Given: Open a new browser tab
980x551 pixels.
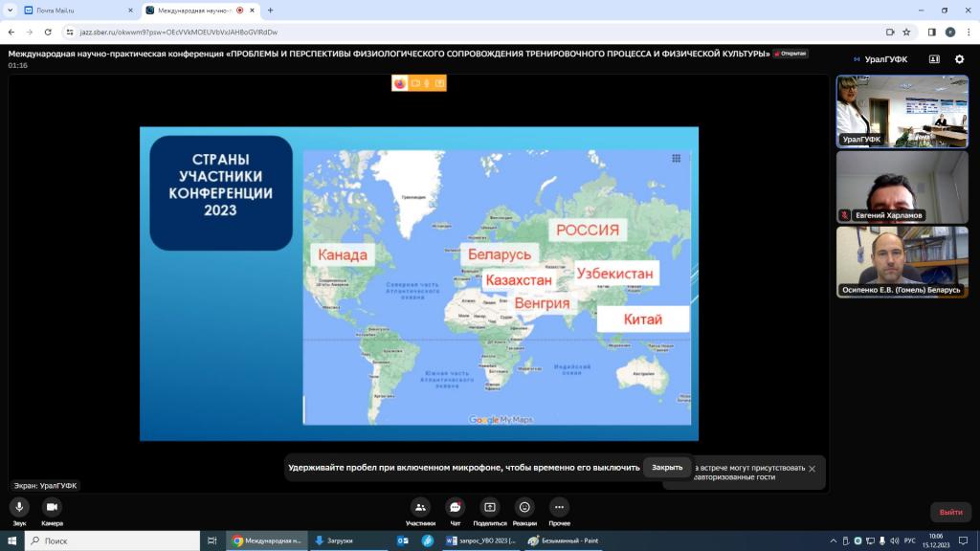Looking at the screenshot, I should [271, 11].
